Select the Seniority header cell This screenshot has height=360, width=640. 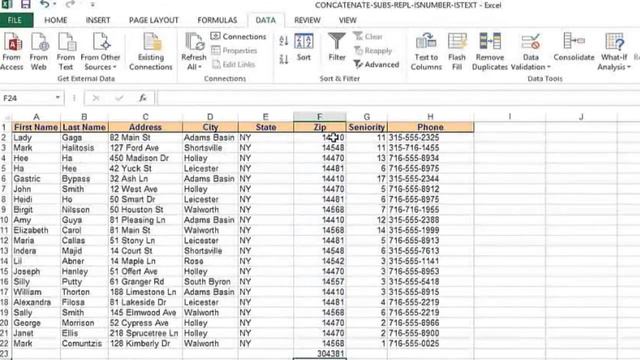367,127
